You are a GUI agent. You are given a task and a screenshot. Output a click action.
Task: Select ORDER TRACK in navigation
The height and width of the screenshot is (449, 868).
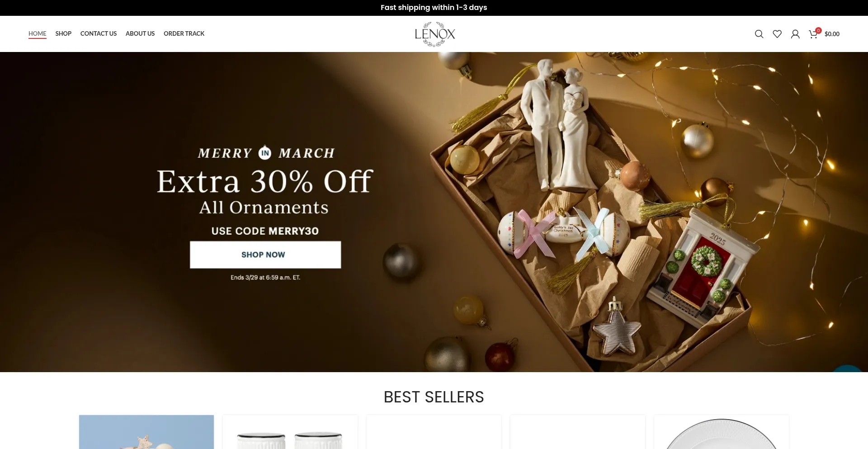click(184, 33)
